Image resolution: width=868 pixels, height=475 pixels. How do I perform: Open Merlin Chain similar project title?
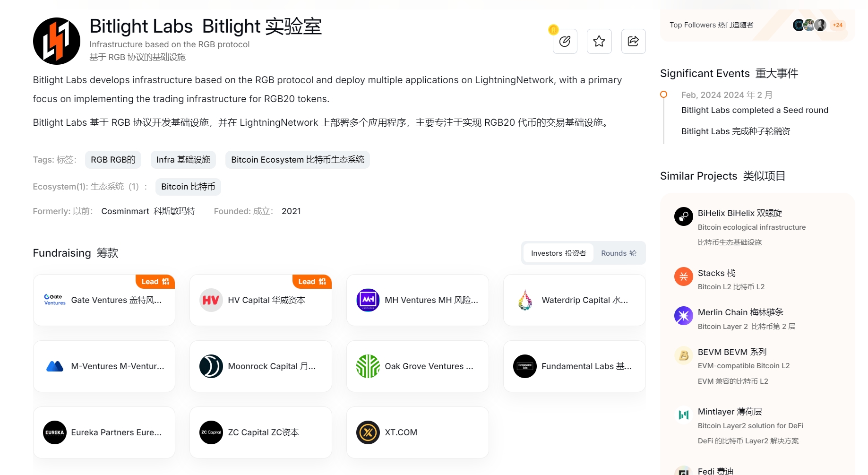click(740, 312)
